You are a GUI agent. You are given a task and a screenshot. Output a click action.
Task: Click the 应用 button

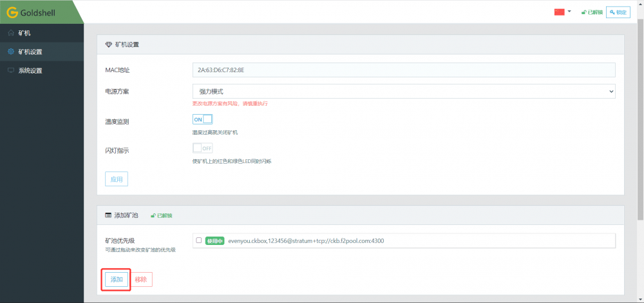[x=117, y=179]
